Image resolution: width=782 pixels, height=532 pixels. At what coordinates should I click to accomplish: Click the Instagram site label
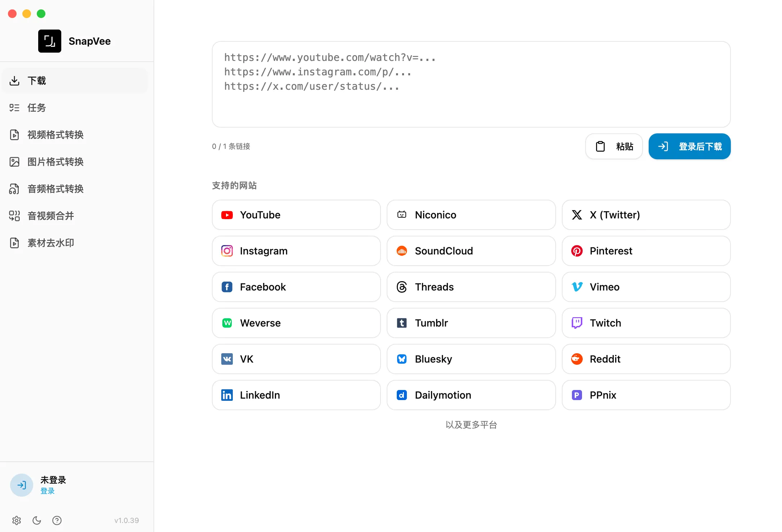(x=264, y=251)
